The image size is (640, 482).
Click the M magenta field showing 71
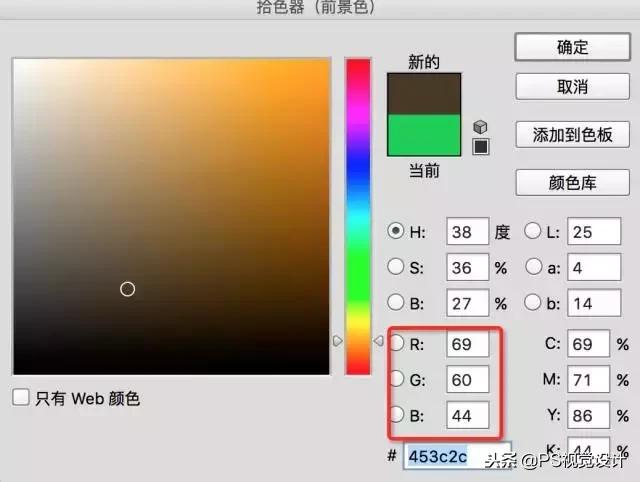[589, 379]
